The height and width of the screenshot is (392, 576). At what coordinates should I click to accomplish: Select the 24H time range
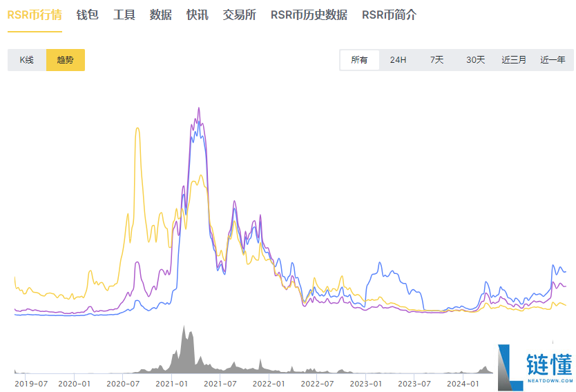[x=399, y=60]
